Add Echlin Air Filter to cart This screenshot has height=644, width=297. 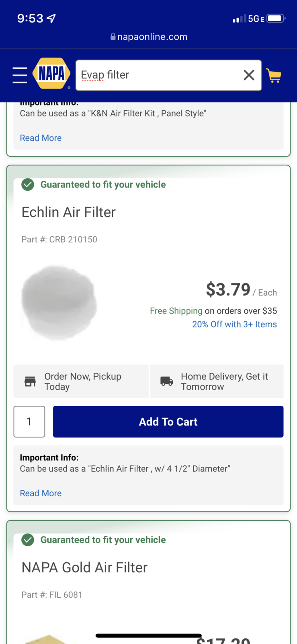point(168,421)
